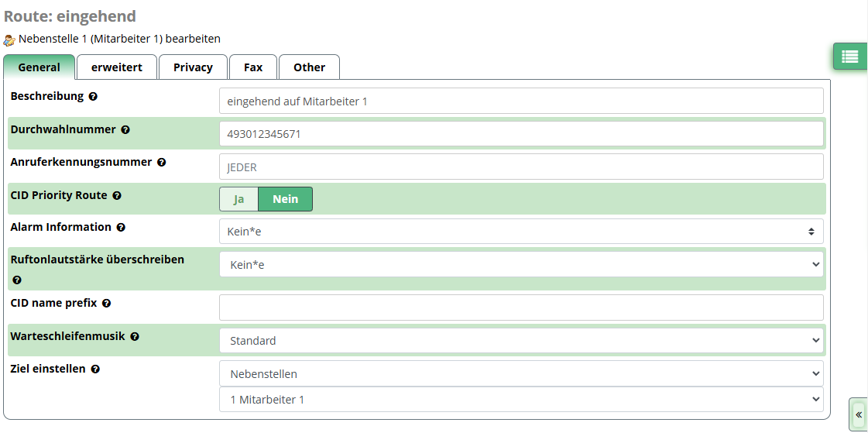Open the Nebenstellen destination dropdown

(x=521, y=374)
